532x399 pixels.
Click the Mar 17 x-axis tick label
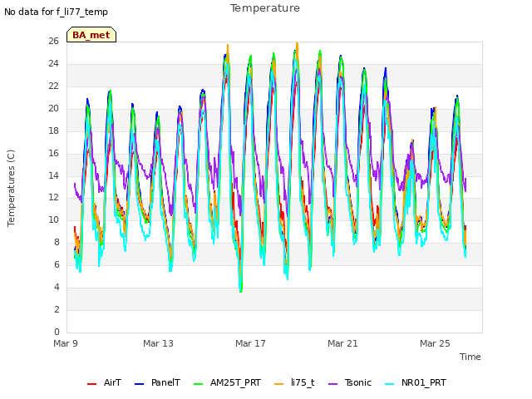[250, 343]
